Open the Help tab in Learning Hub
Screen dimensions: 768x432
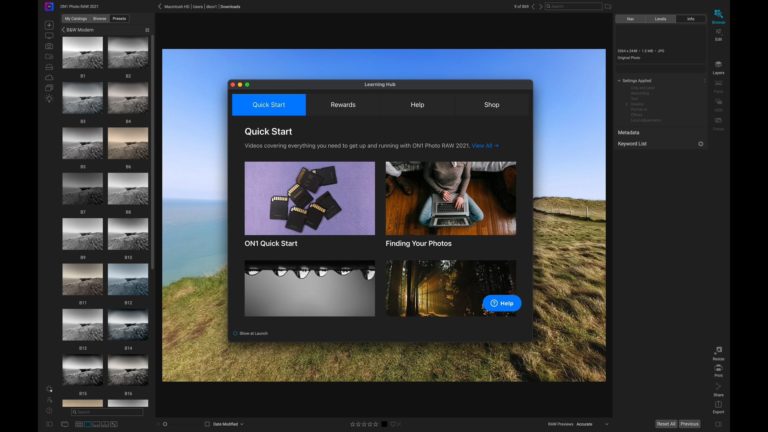point(417,105)
